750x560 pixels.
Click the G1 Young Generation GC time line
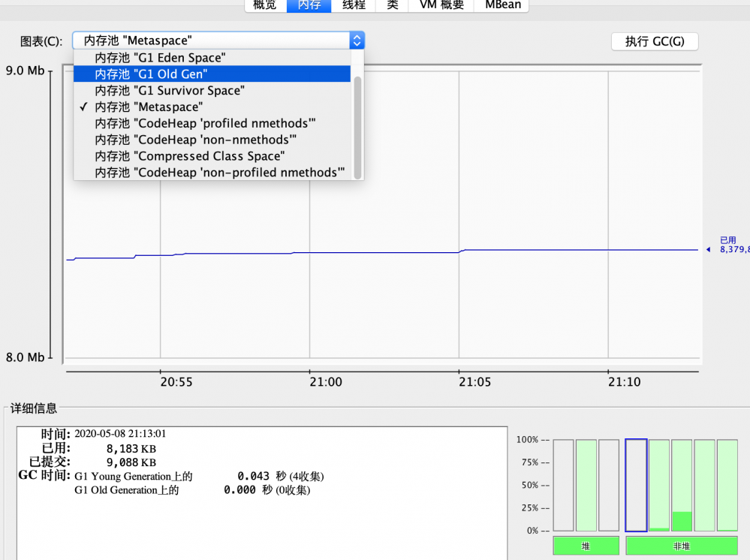199,477
